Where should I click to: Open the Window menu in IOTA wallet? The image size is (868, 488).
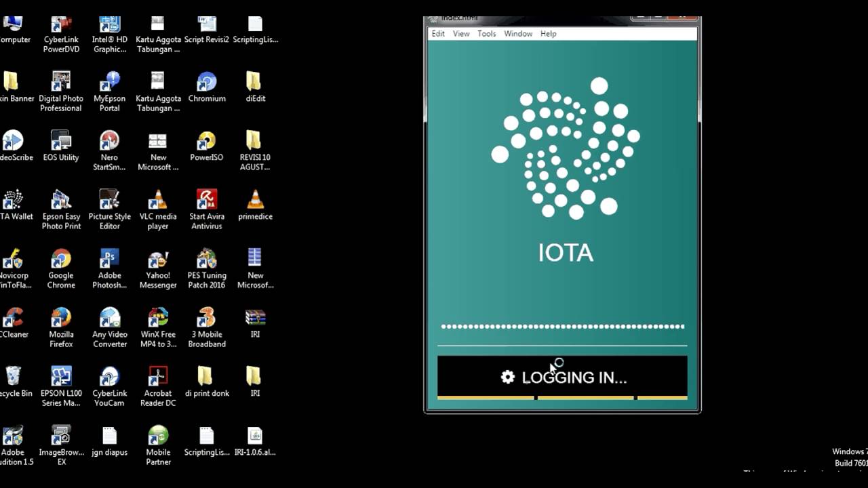coord(518,33)
